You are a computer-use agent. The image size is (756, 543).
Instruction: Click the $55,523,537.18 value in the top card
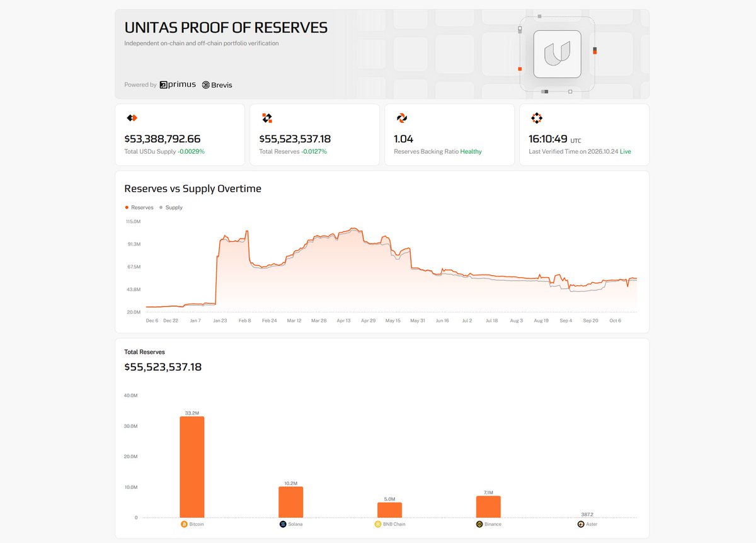(x=295, y=139)
